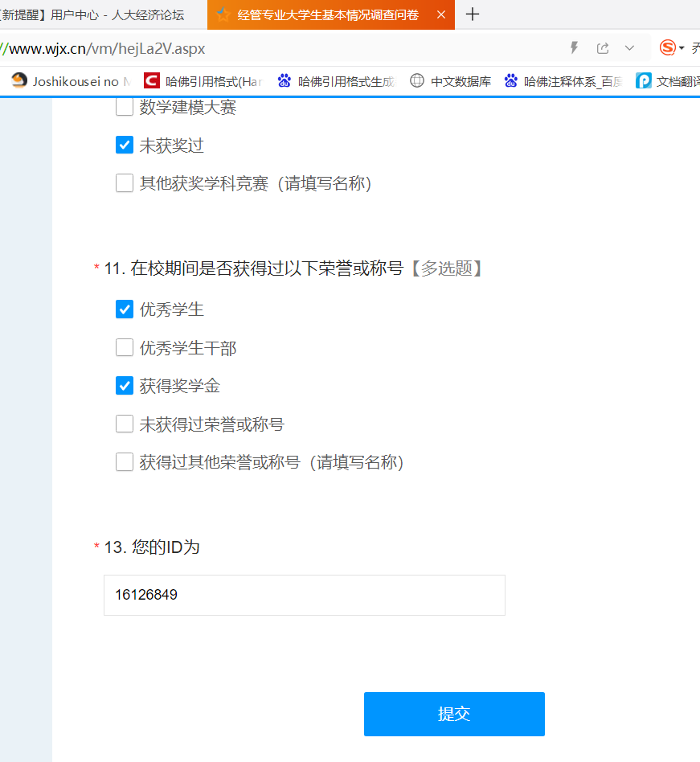The width and height of the screenshot is (700, 762).
Task: Uncheck the 获得奖学金 checkbox
Action: [125, 386]
